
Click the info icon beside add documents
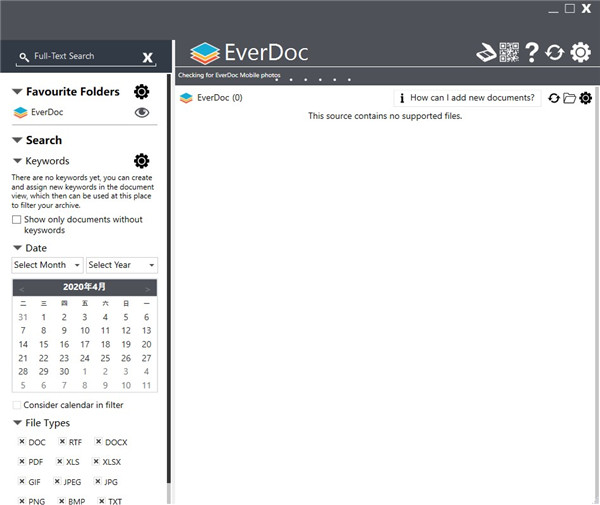click(402, 98)
